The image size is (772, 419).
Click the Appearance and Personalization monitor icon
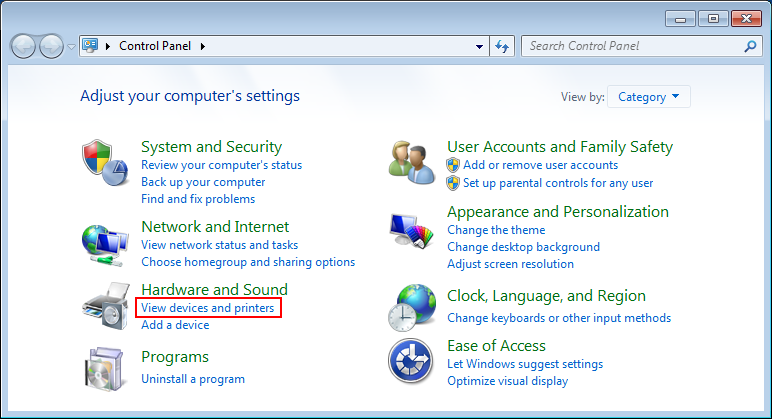click(x=411, y=231)
